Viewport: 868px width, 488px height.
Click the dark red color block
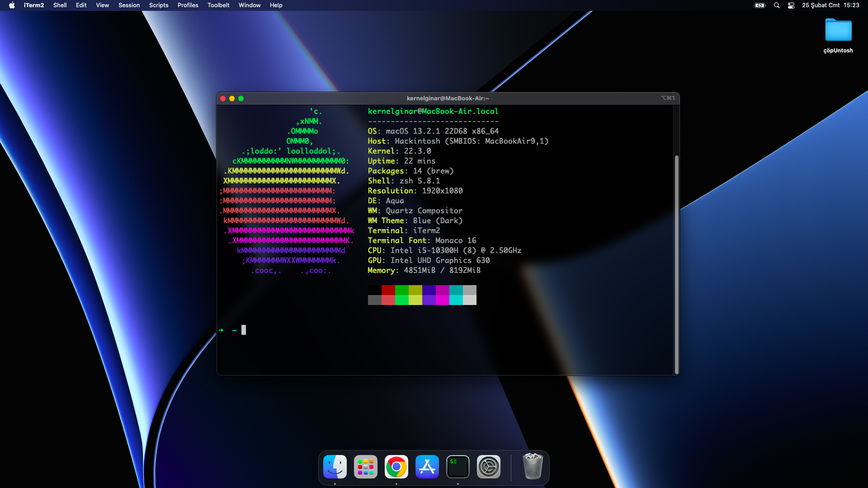388,290
